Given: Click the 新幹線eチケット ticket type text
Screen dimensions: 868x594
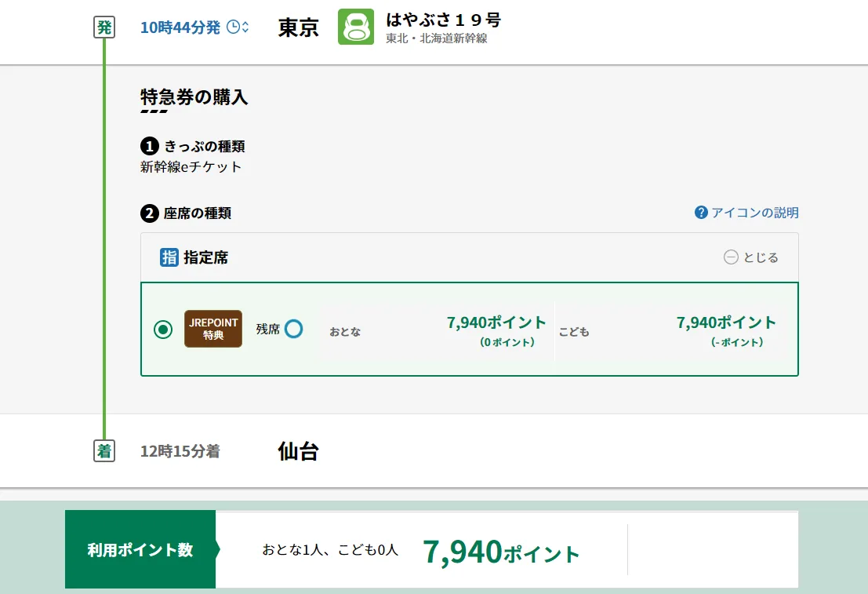Looking at the screenshot, I should pos(191,167).
